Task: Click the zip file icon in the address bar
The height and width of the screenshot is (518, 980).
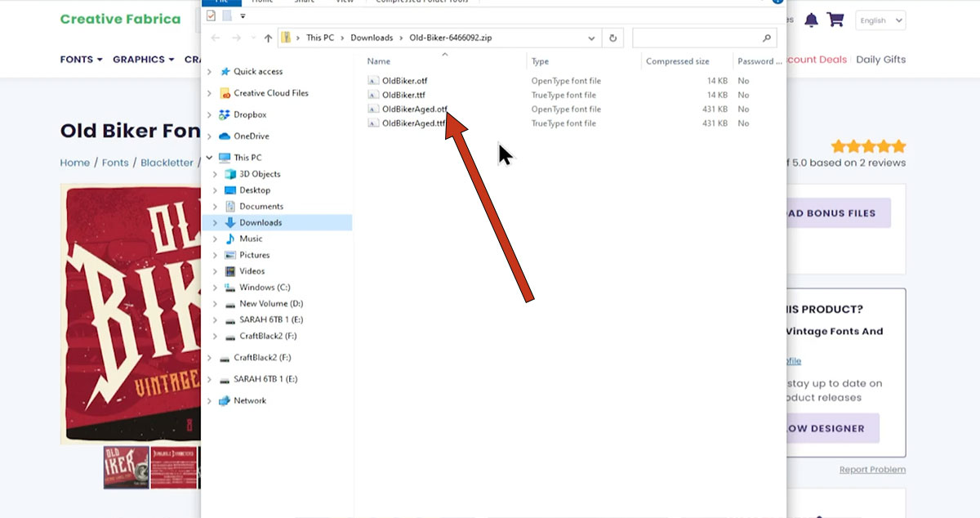Action: [287, 38]
